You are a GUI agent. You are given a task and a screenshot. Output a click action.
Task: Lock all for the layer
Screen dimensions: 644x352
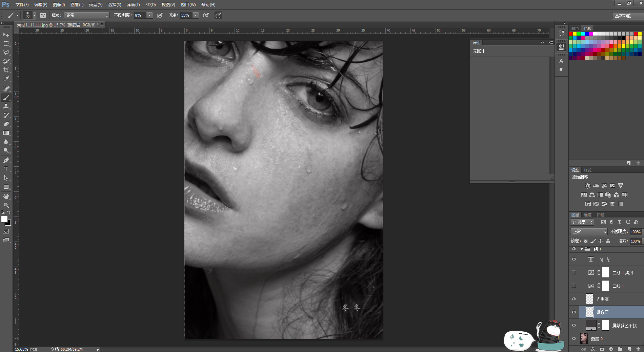coord(608,241)
